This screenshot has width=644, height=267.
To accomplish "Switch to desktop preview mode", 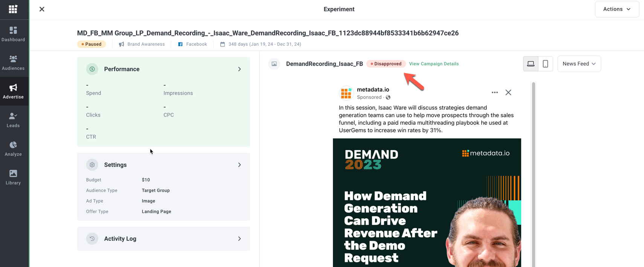I will point(530,64).
